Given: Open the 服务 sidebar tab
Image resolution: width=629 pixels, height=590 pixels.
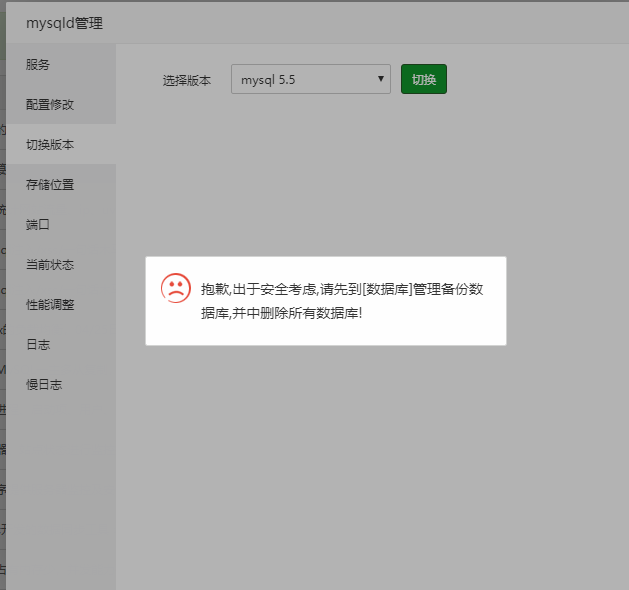Looking at the screenshot, I should (x=61, y=64).
